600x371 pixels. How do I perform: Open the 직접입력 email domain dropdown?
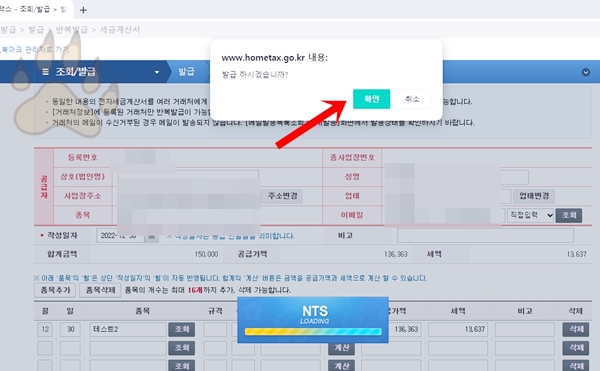point(530,215)
